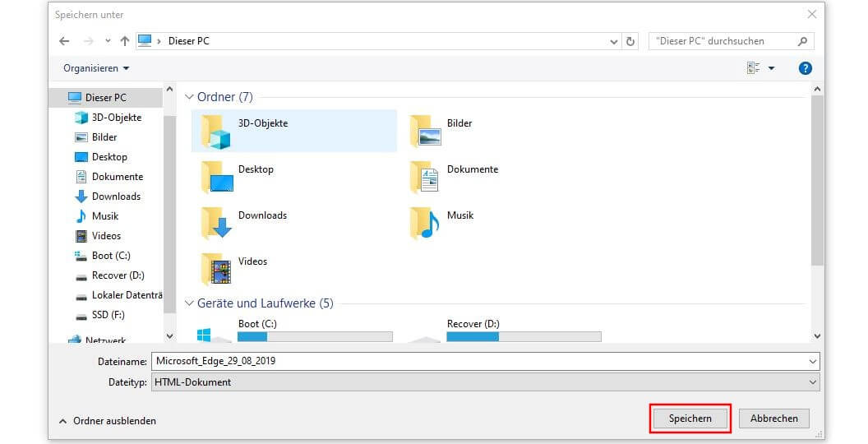The height and width of the screenshot is (444, 868).
Task: Select the Downloads folder icon
Action: [216, 223]
